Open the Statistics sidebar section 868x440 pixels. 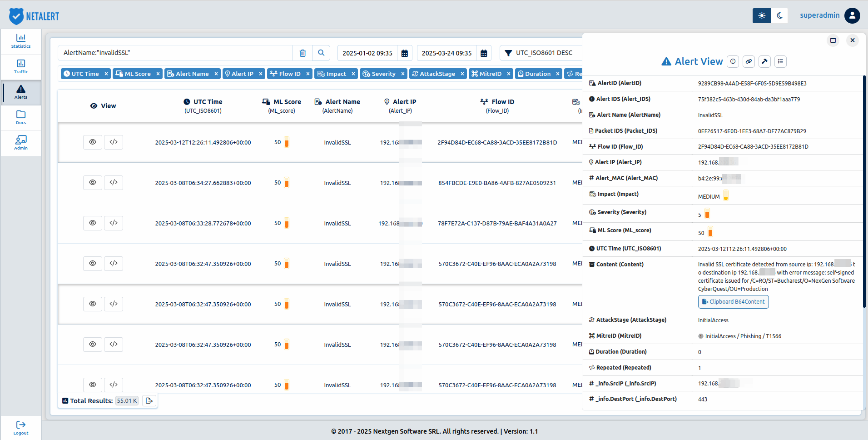click(21, 41)
